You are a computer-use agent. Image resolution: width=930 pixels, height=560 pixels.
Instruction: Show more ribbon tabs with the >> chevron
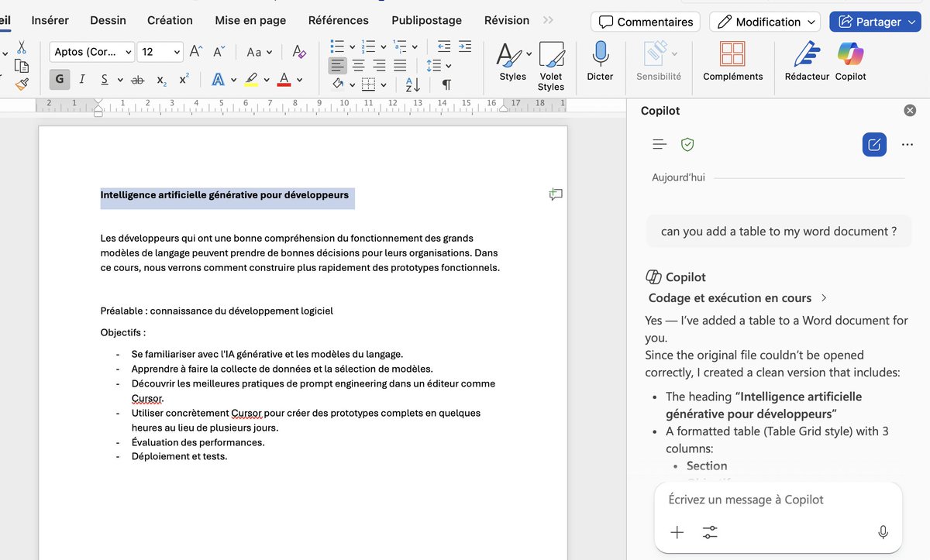548,20
